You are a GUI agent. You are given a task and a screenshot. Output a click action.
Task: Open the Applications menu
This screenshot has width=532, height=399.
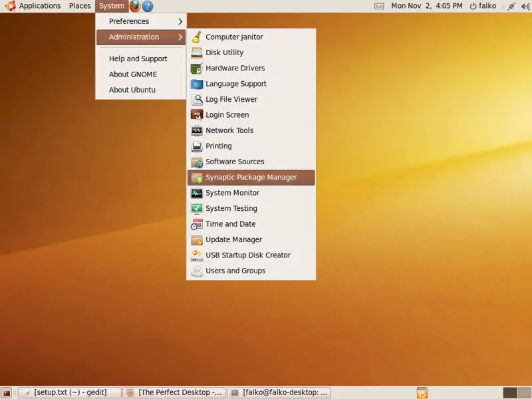(x=33, y=6)
